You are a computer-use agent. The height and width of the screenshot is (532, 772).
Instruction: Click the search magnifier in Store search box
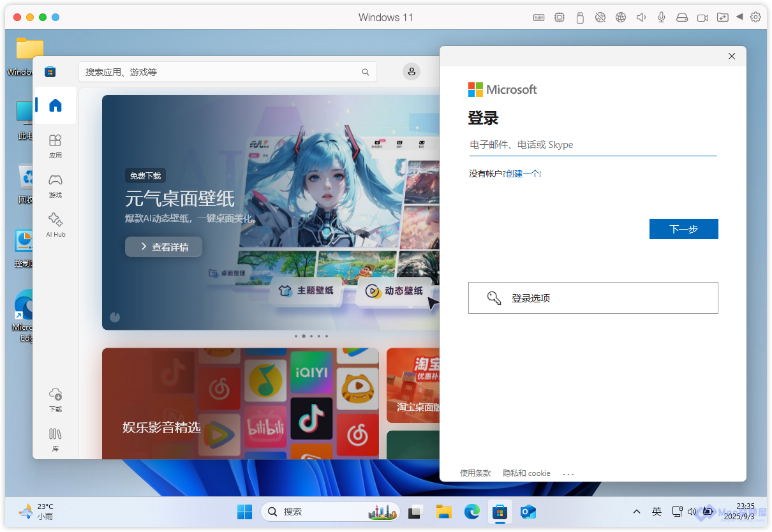coord(366,72)
